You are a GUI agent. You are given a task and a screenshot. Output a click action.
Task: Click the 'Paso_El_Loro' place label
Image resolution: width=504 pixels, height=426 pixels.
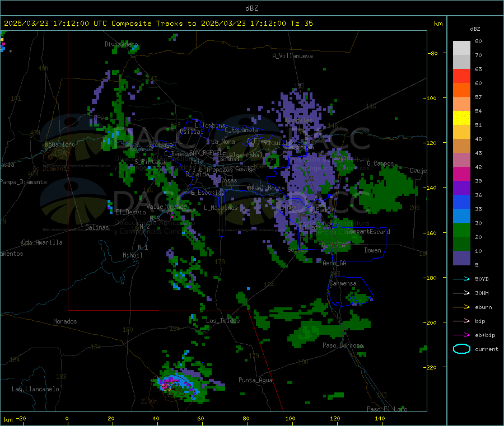387,409
